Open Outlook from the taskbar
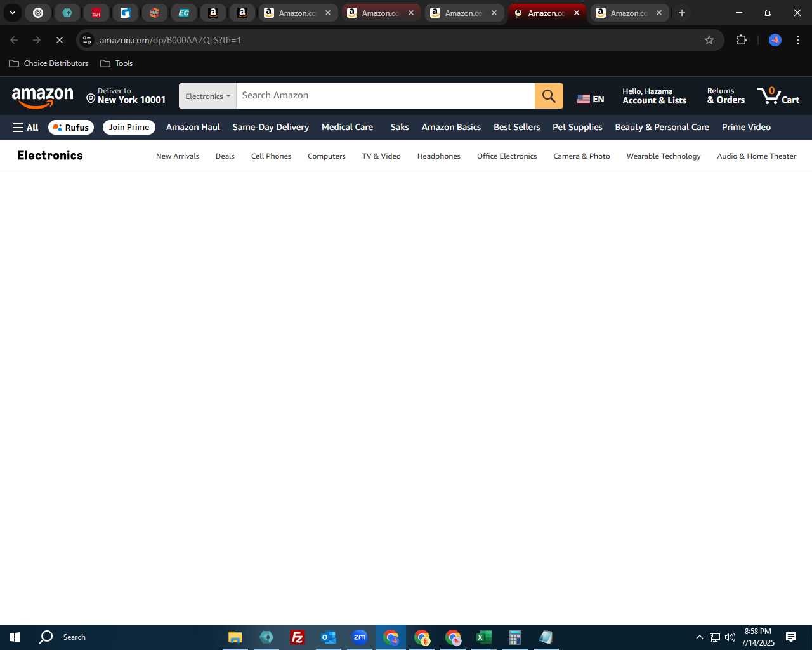The image size is (812, 650). click(x=329, y=637)
